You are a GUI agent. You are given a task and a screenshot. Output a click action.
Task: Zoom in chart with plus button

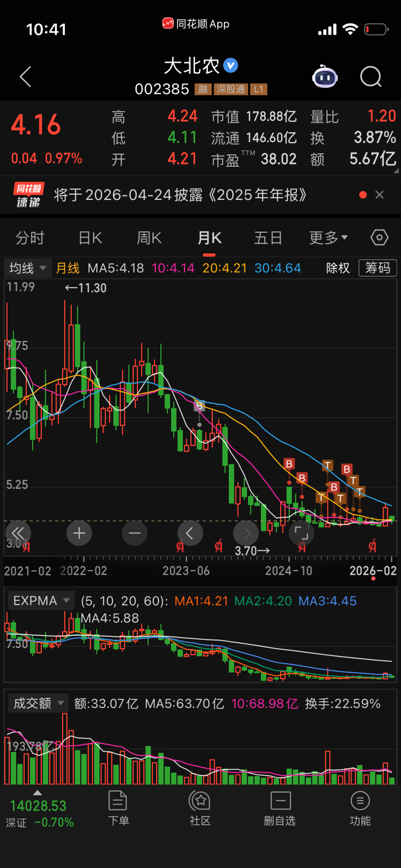pyautogui.click(x=79, y=533)
